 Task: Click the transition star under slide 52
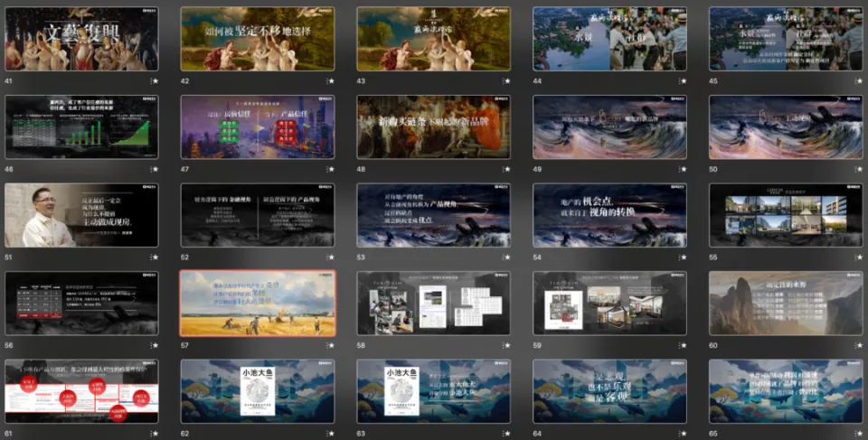pos(331,257)
